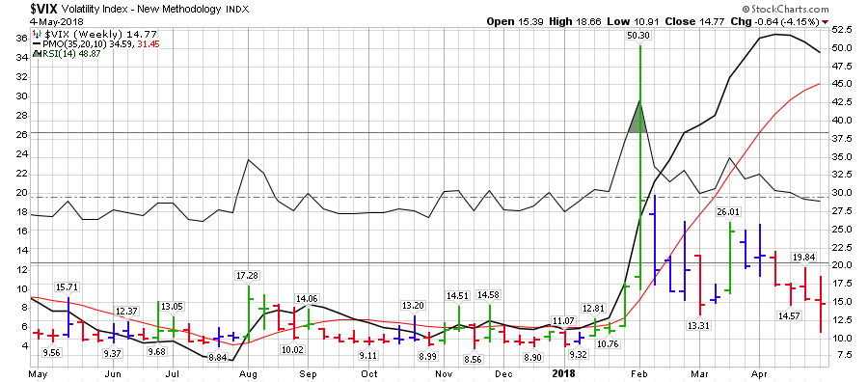
Task: Click the 50.30 peak price label
Action: point(639,35)
